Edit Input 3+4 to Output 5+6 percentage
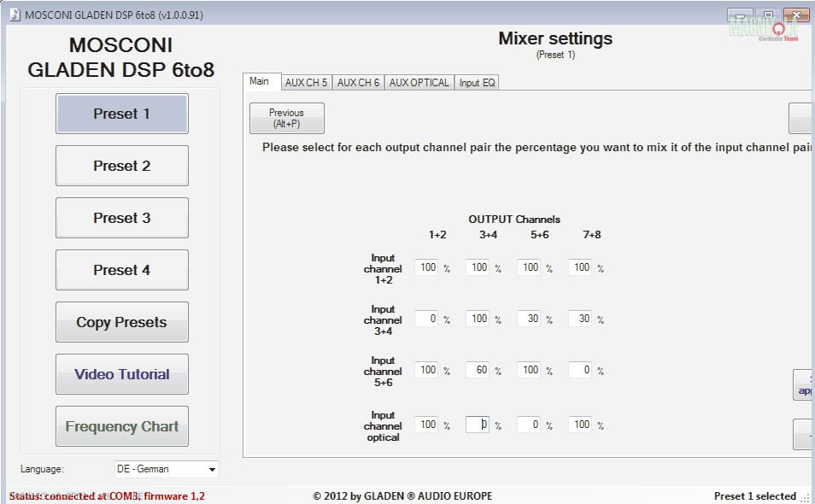The width and height of the screenshot is (815, 504). tap(529, 319)
